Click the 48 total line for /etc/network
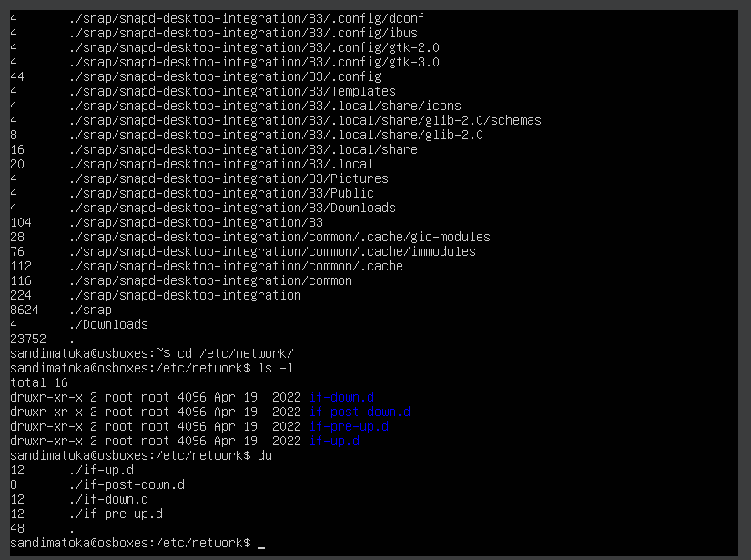 click(x=43, y=528)
